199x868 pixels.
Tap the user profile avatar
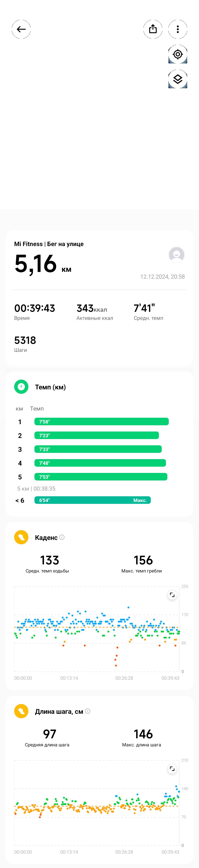point(176,255)
